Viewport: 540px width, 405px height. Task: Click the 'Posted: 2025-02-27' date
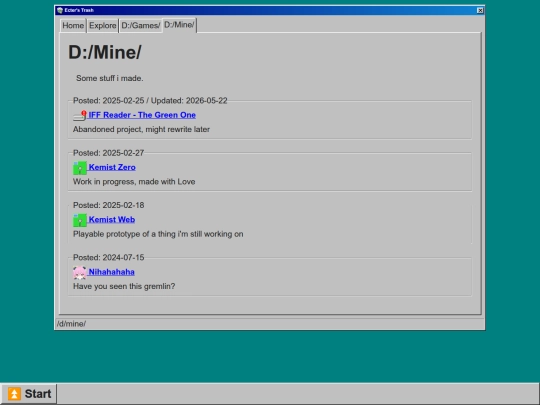(x=108, y=153)
